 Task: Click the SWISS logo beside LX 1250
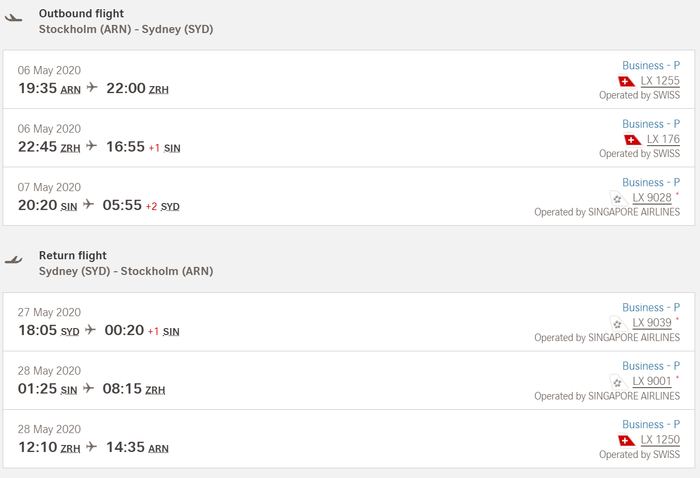626,440
